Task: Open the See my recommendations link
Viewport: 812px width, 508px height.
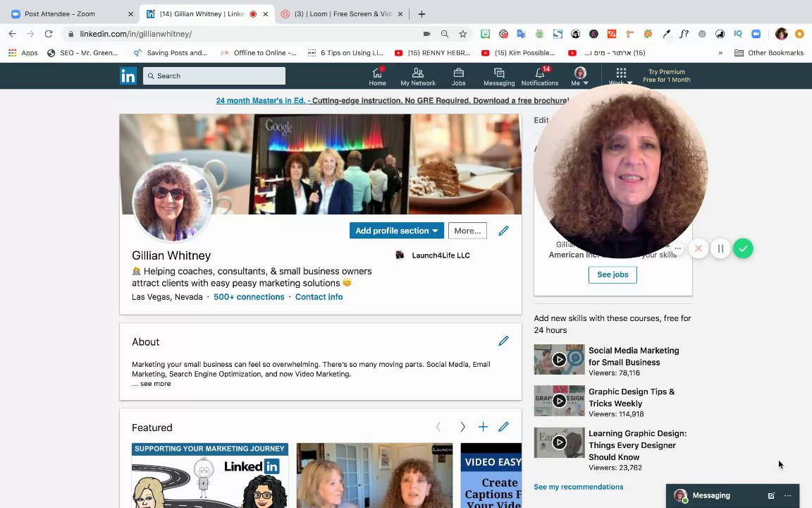Action: (x=579, y=487)
